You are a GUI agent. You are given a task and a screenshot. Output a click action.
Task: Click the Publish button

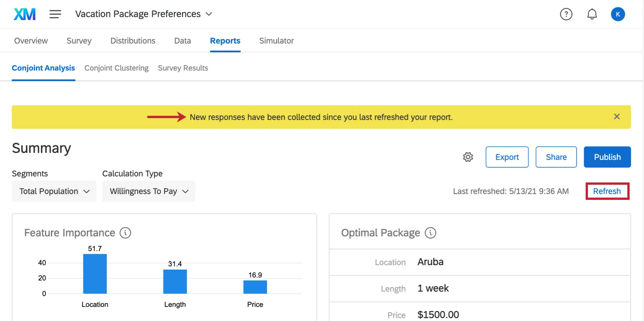(x=607, y=157)
